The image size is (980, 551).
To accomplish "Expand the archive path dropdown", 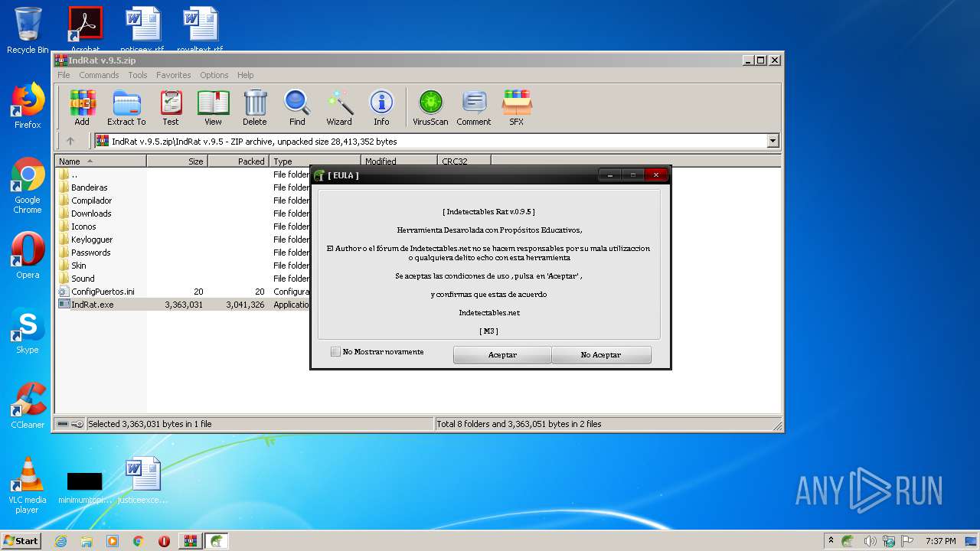I will 773,141.
